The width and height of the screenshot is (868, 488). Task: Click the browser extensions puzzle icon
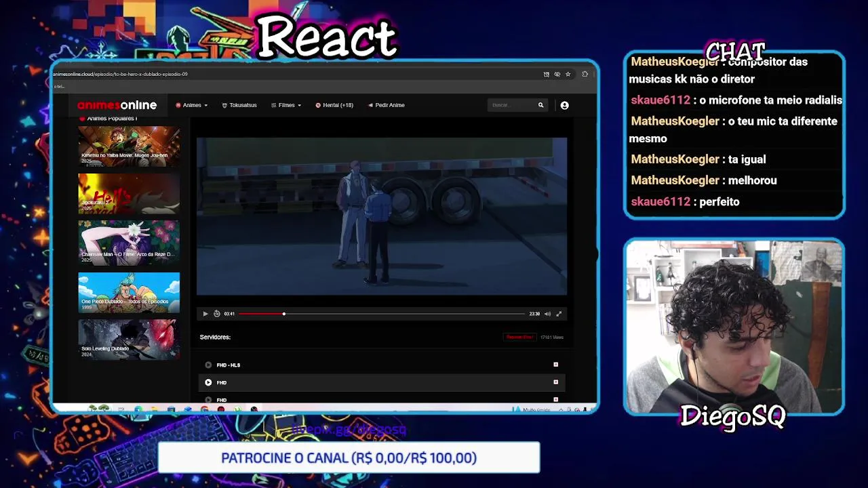click(585, 74)
